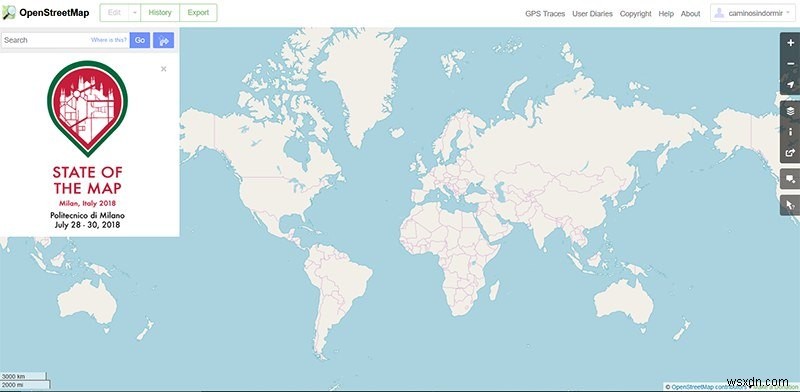Open the About page link

(690, 14)
